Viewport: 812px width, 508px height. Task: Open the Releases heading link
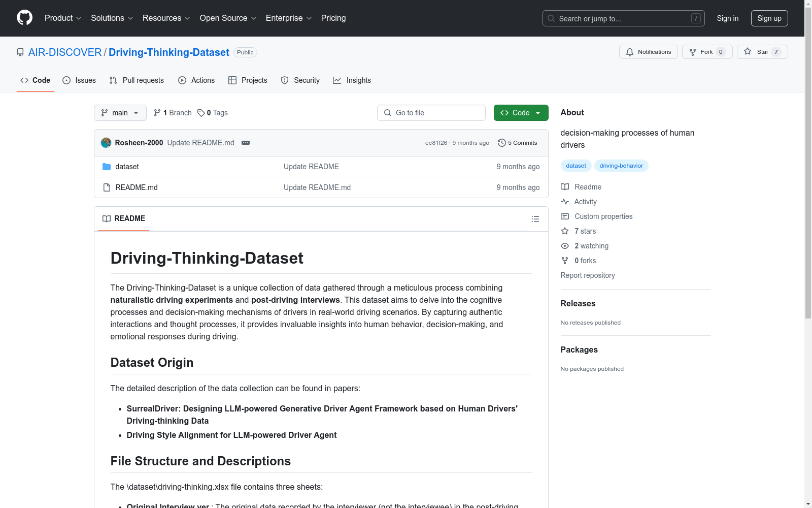pos(578,303)
